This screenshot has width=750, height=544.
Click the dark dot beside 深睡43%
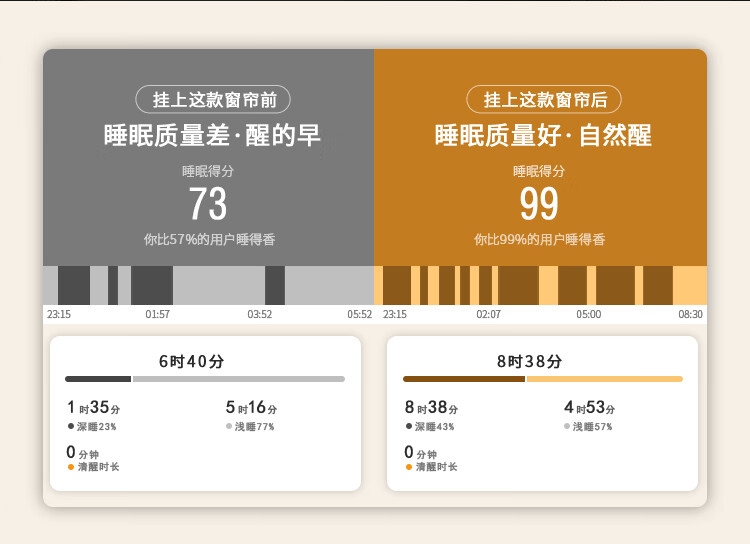click(409, 426)
